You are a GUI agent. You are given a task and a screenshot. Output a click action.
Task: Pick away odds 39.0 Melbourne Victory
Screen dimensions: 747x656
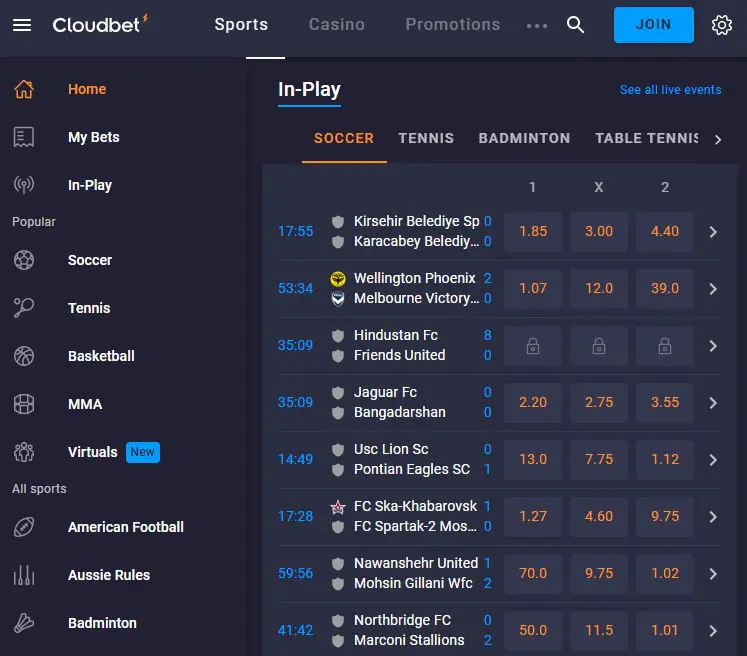coord(665,289)
